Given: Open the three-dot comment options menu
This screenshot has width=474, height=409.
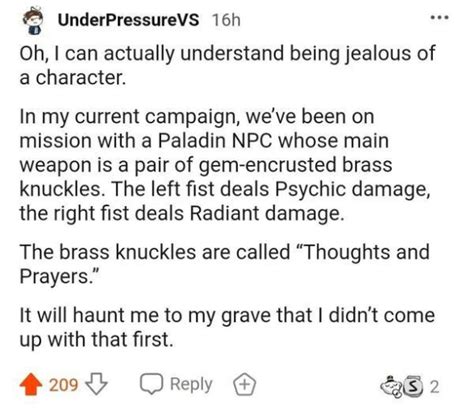Looking at the screenshot, I should [x=439, y=17].
